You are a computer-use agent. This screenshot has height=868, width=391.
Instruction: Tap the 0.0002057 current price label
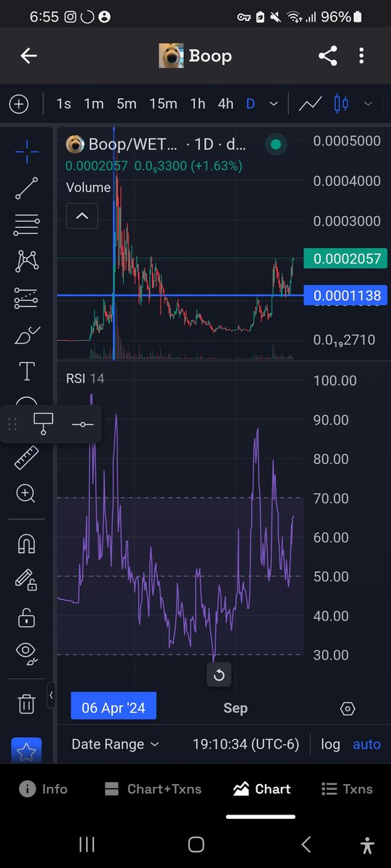(347, 258)
